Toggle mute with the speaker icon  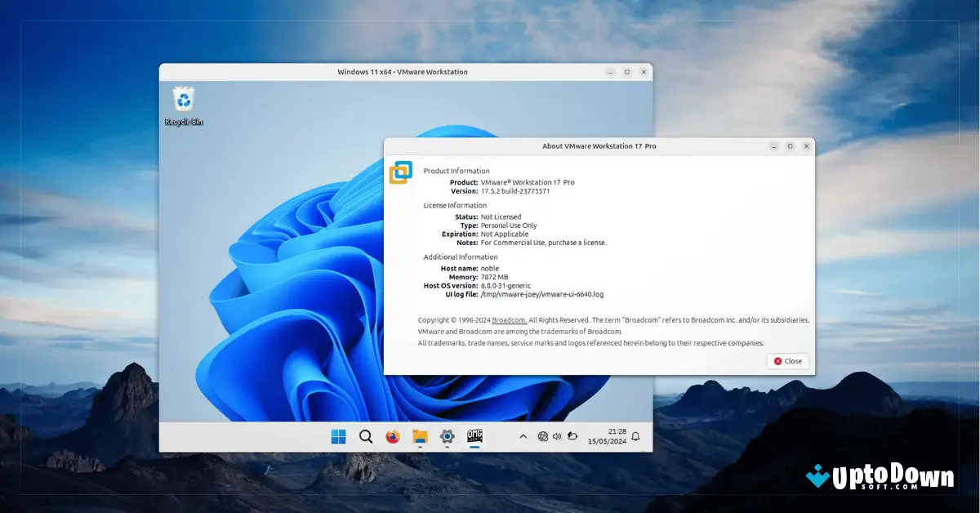coord(557,436)
